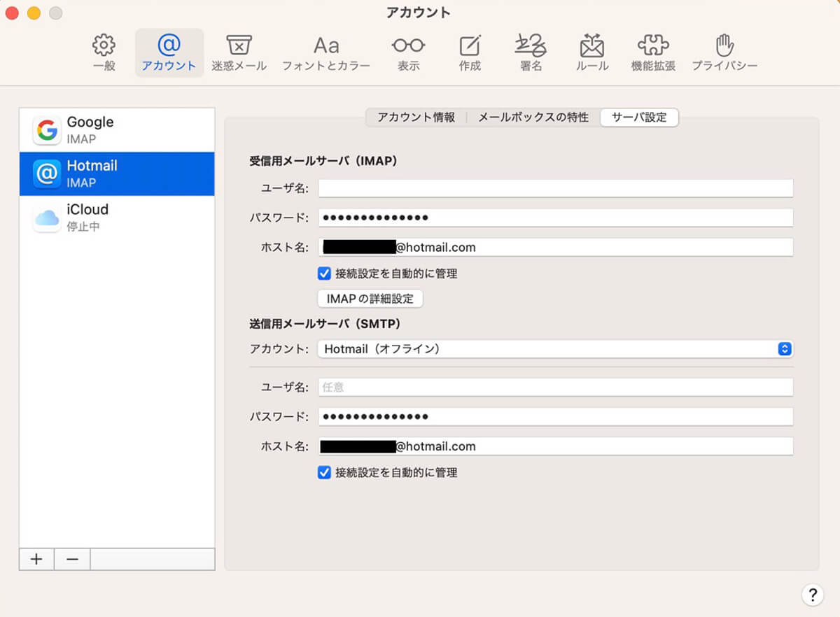Open the 署名 signatures pane
The width and height of the screenshot is (840, 617).
coord(531,52)
